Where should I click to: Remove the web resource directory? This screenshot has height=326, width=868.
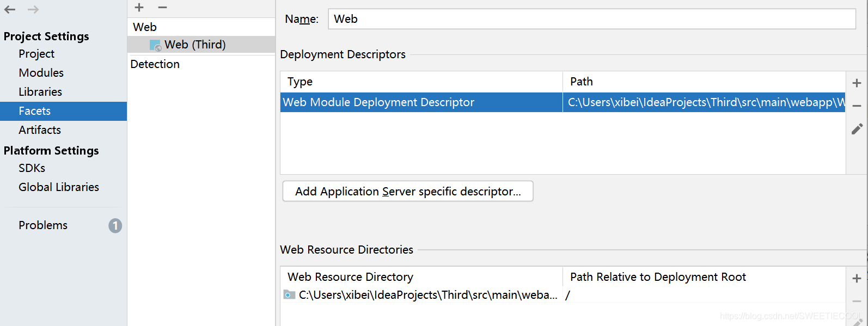857,301
